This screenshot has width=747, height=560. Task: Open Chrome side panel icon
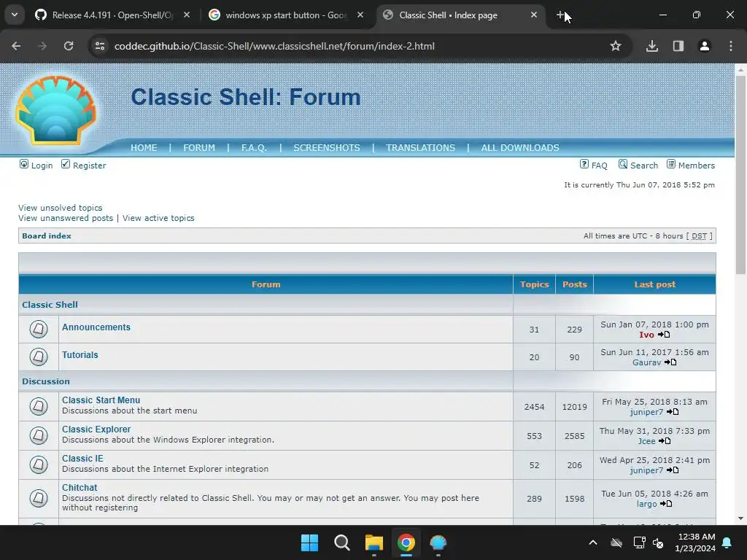678,46
